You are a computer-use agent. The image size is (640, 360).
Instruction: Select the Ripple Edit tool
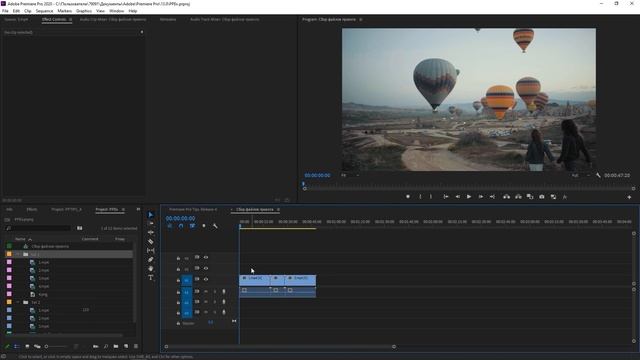point(151,232)
